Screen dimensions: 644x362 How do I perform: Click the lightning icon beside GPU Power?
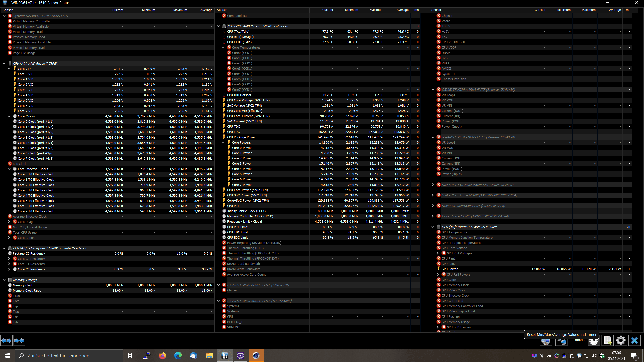tap(438, 269)
